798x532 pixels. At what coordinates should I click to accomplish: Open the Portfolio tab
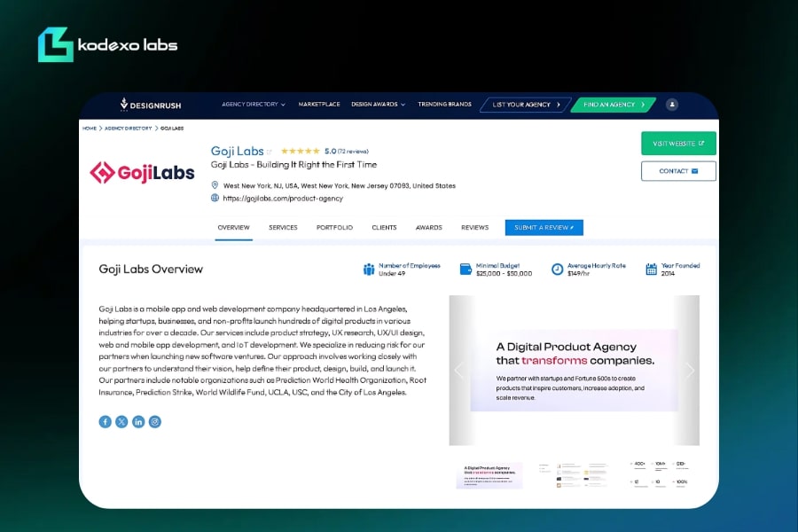[x=334, y=228]
